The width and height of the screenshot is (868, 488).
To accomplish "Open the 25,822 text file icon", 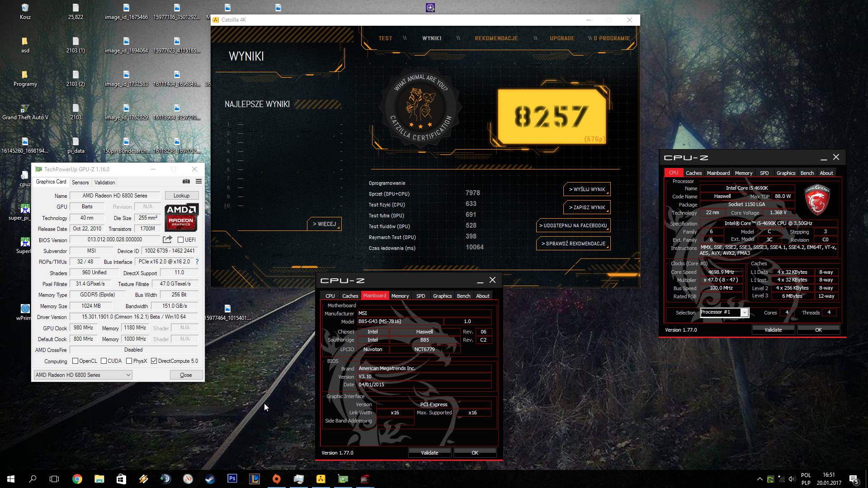I will [75, 12].
